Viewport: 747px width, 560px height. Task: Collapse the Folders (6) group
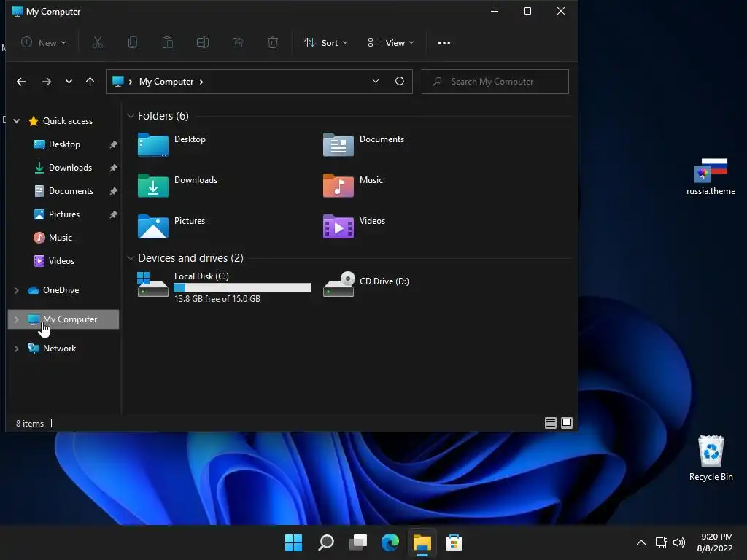131,116
